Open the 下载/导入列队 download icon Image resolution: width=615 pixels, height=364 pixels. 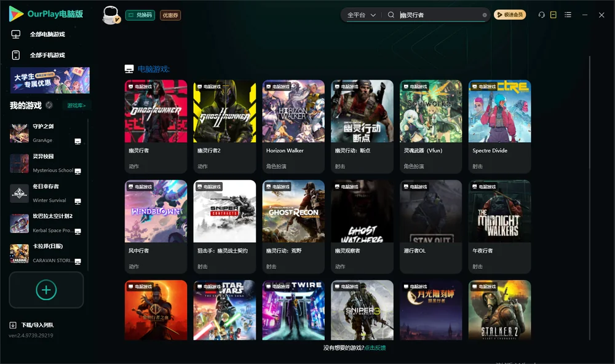point(13,325)
